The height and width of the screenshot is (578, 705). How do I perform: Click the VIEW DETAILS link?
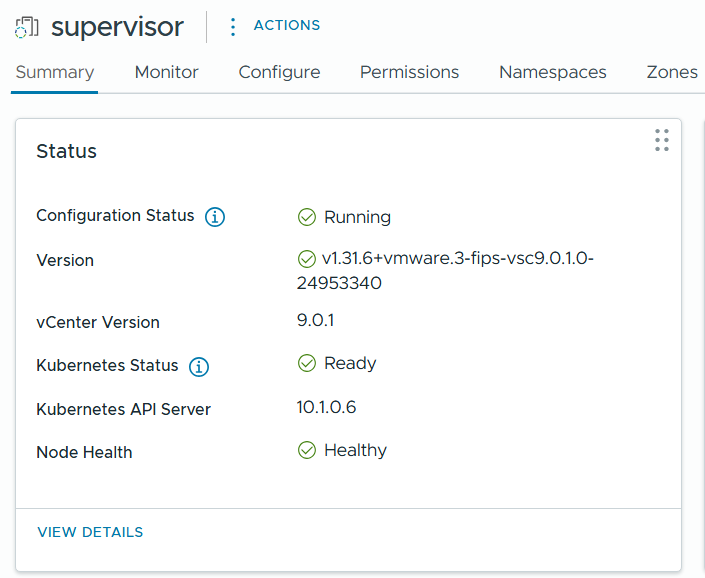click(90, 532)
